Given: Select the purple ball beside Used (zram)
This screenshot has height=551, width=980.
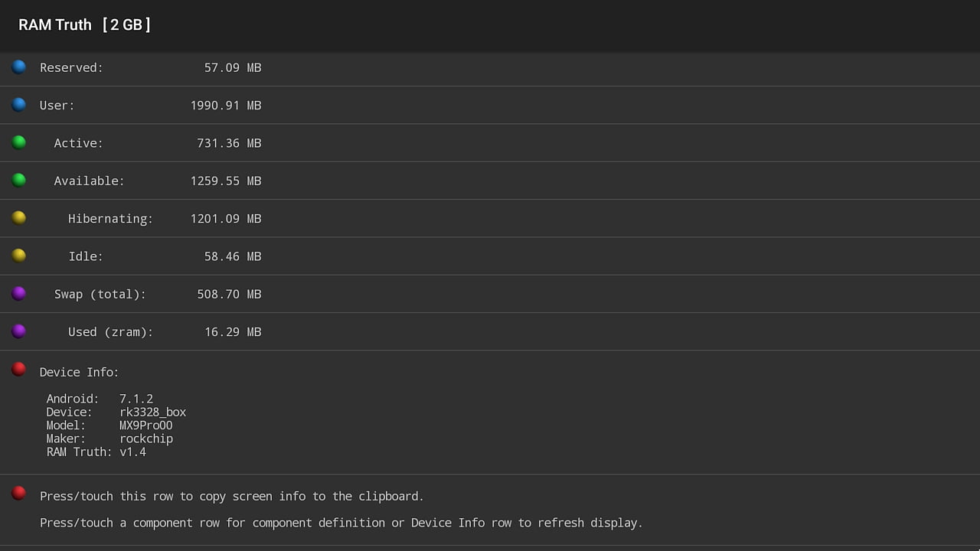Looking at the screenshot, I should coord(19,331).
